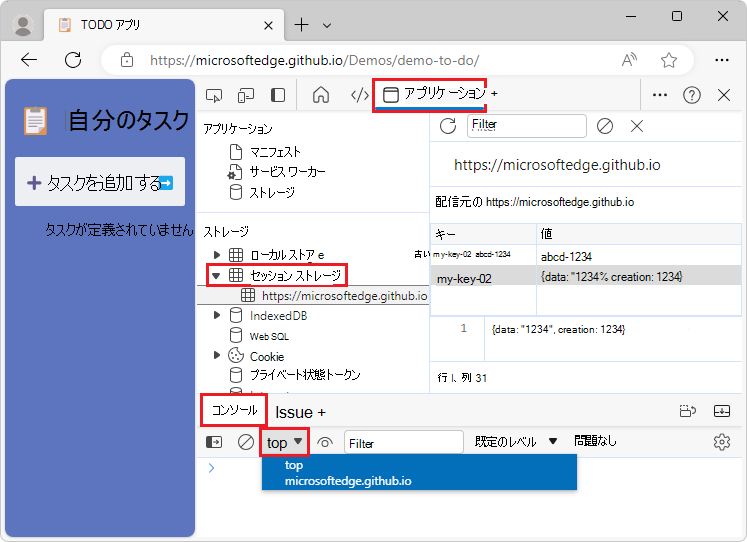Viewport: 747px width, 542px height.
Task: Add page to favorites star icon
Action: (x=669, y=60)
